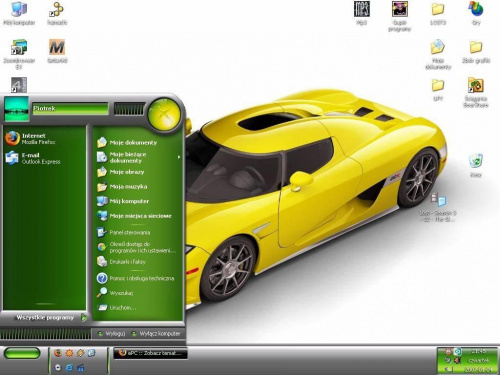Open the Gry desktop icon
500x375 pixels.
[476, 13]
